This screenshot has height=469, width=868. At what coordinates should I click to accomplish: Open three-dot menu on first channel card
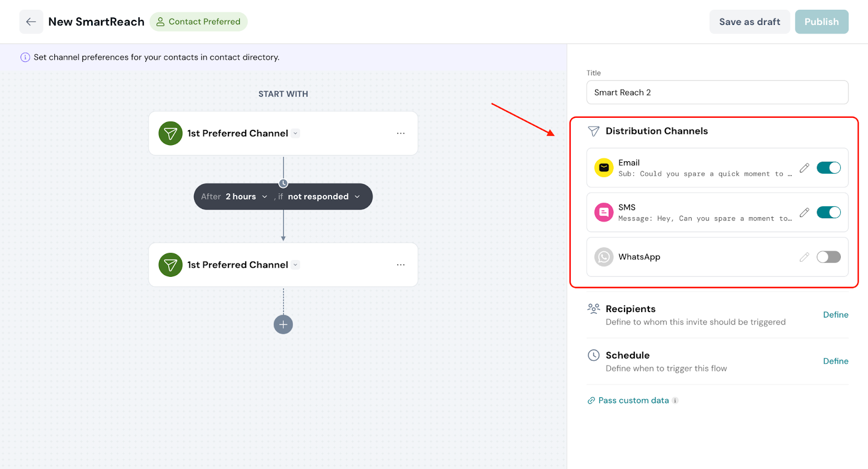[x=400, y=134]
